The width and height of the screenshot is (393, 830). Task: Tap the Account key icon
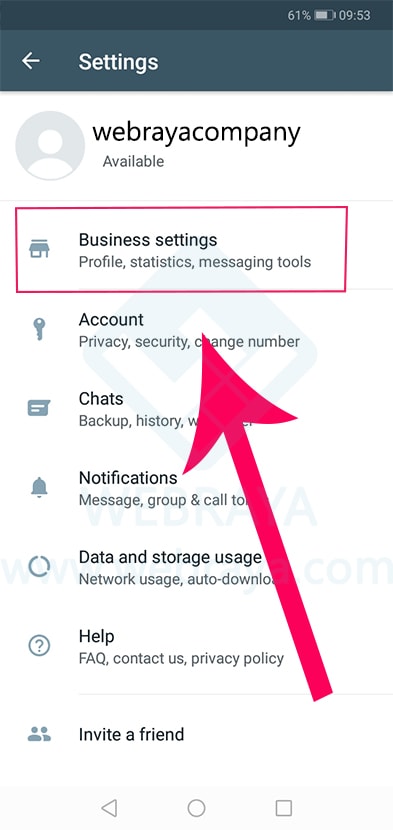coord(39,329)
